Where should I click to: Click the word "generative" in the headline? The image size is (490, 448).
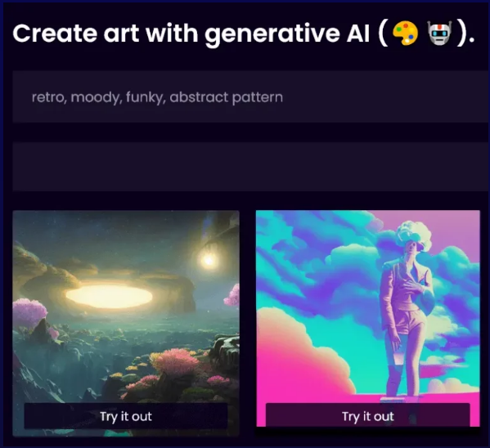point(272,34)
